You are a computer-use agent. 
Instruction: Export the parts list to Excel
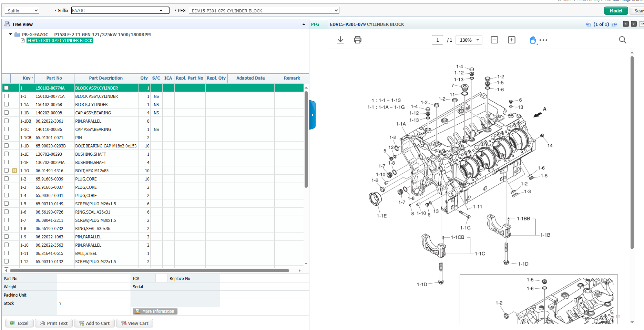20,323
